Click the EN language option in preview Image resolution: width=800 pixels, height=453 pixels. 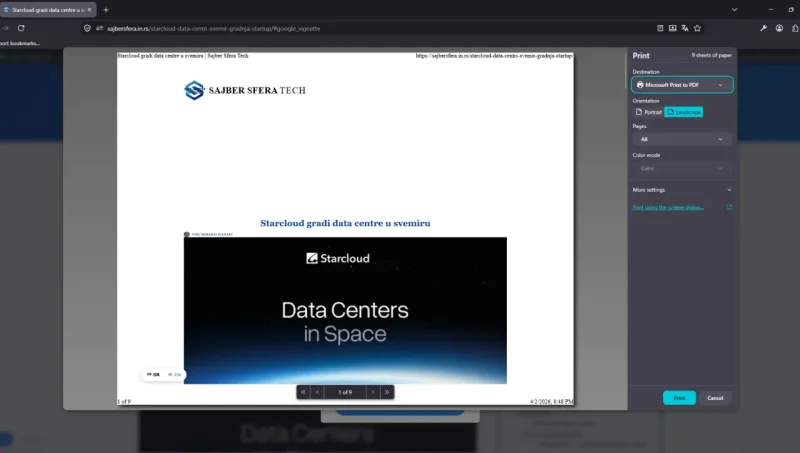point(174,374)
